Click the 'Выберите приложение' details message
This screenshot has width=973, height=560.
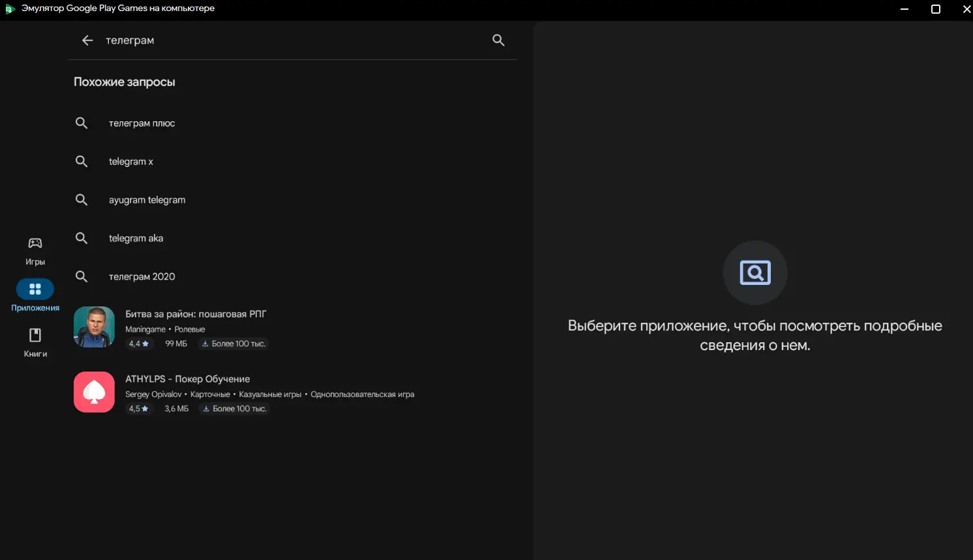tap(755, 336)
